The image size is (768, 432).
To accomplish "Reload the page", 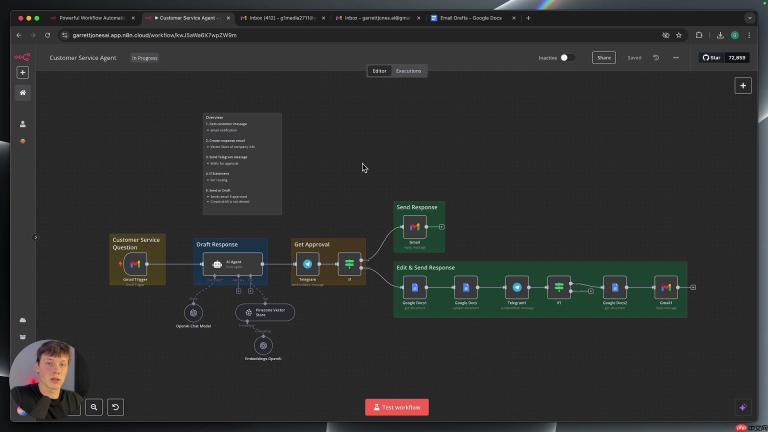I will click(48, 35).
